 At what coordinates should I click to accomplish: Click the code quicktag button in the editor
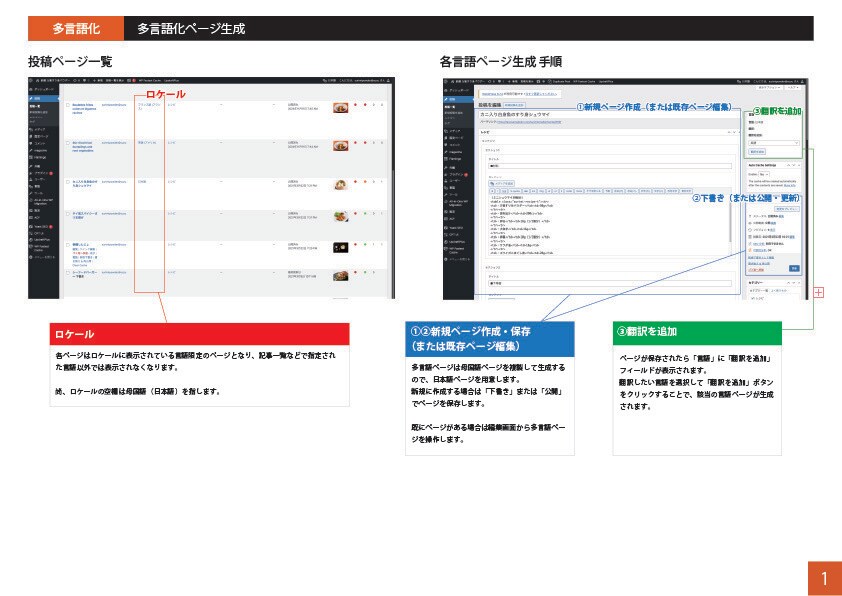coord(568,191)
